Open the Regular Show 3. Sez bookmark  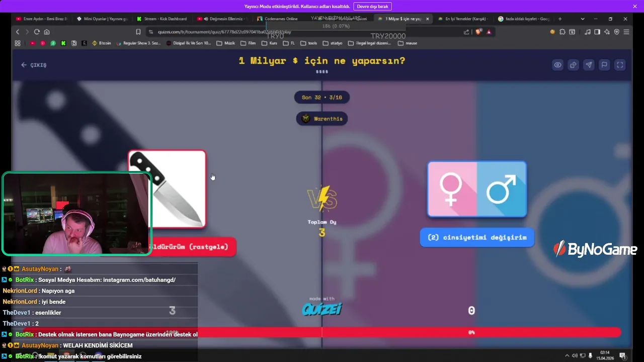(x=139, y=43)
